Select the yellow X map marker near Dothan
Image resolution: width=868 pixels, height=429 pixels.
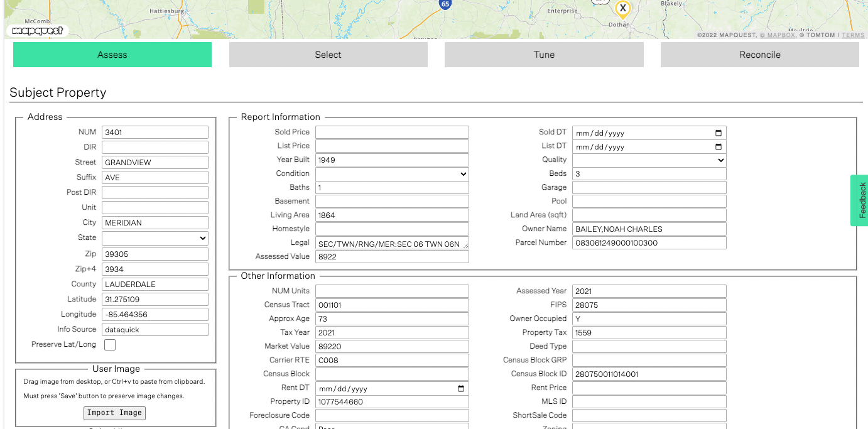(x=622, y=9)
